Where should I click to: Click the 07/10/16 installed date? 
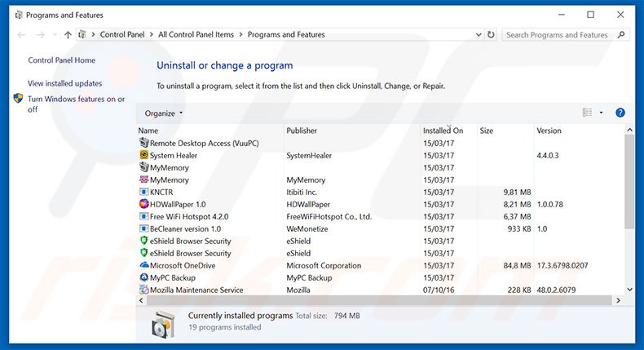(x=439, y=290)
